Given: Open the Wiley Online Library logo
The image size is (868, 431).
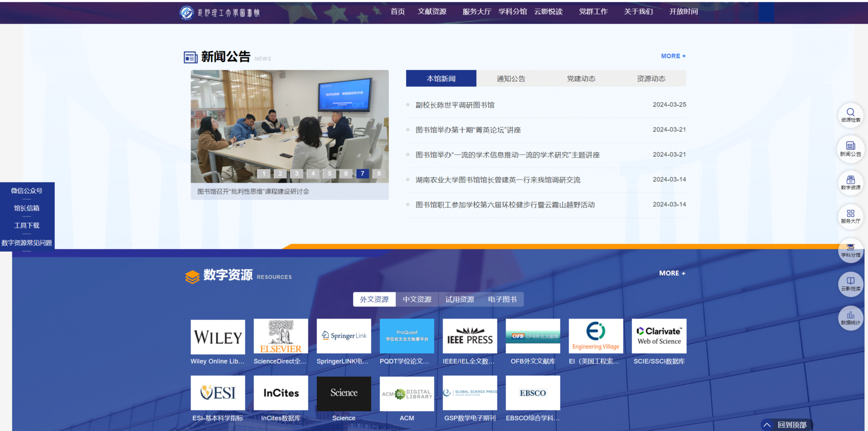Looking at the screenshot, I should [218, 336].
